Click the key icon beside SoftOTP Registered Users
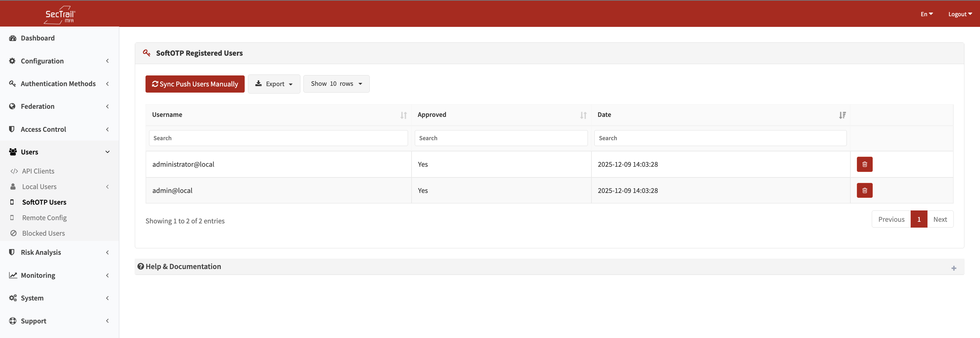The height and width of the screenshot is (338, 980). [x=146, y=53]
